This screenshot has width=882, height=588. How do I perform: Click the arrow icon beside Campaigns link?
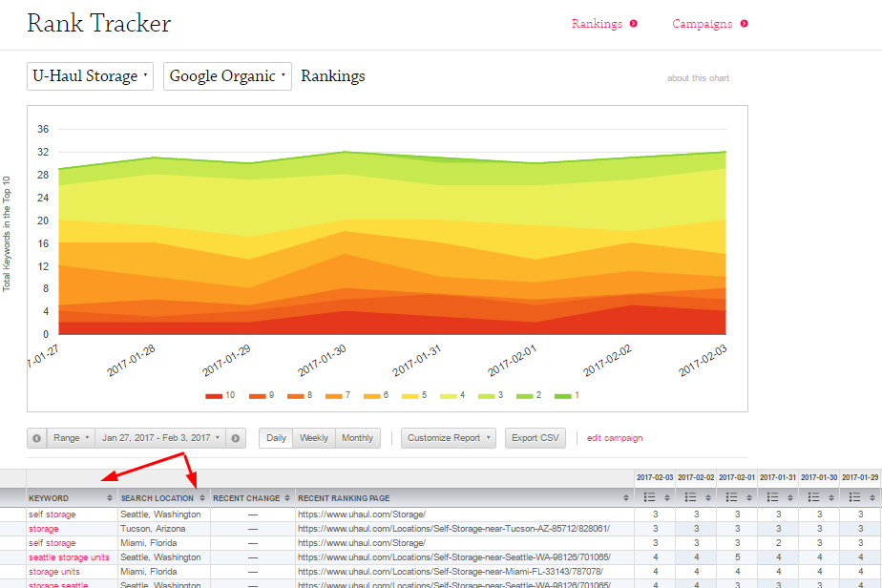click(745, 24)
